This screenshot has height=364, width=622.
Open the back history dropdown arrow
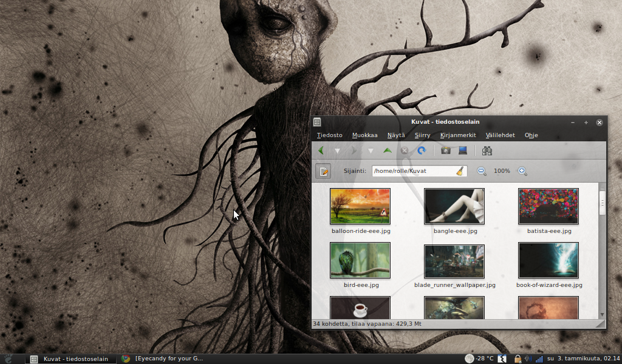click(337, 151)
